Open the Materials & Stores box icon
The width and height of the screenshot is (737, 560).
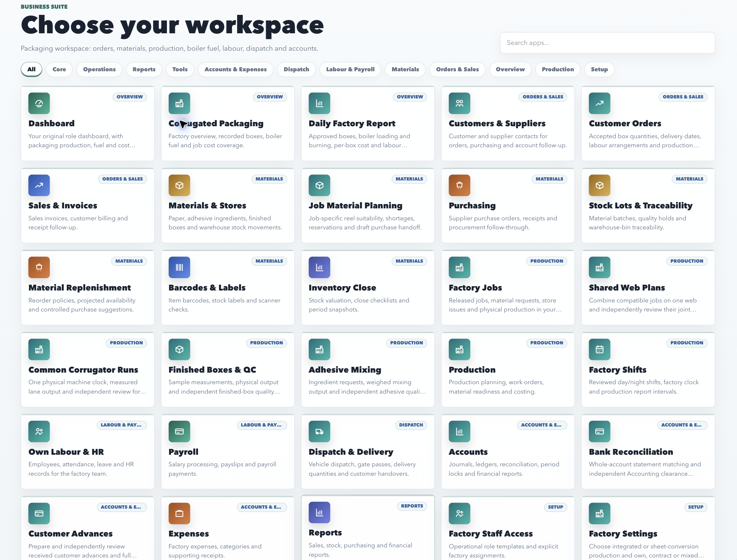click(179, 186)
